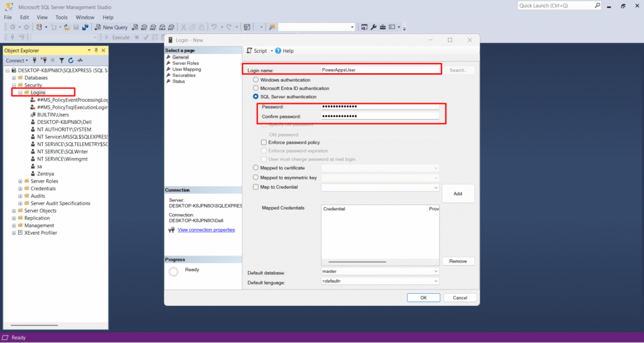Click the New Query toolbar button

(x=111, y=27)
